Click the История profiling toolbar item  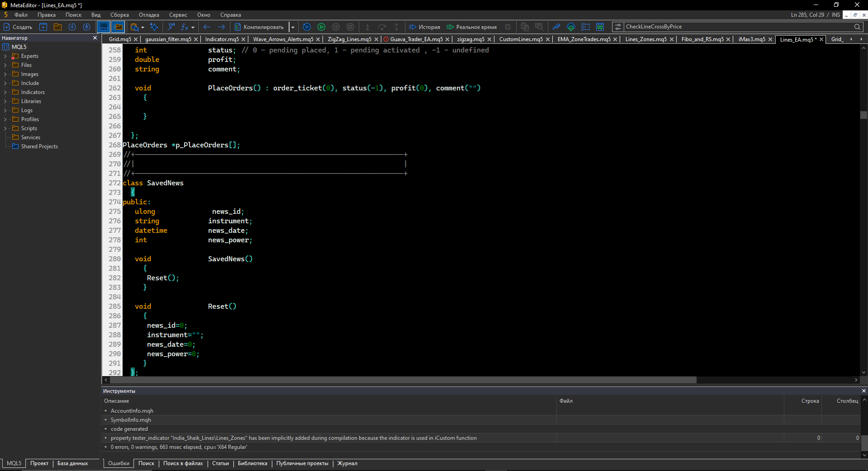(424, 27)
